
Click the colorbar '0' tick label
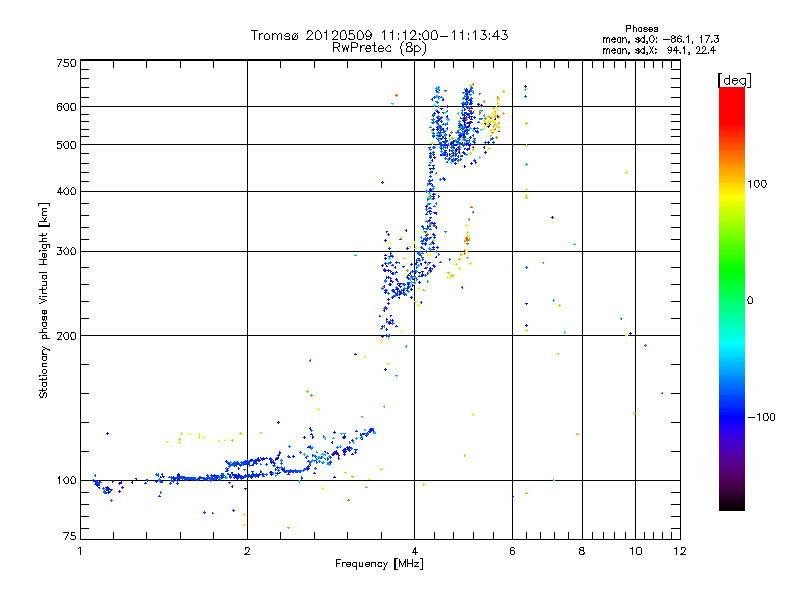tap(750, 301)
